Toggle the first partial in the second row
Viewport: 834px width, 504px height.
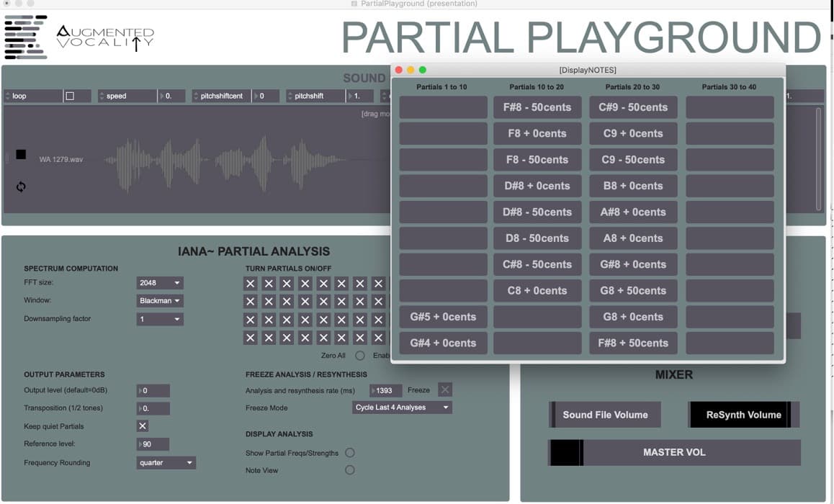coord(251,302)
